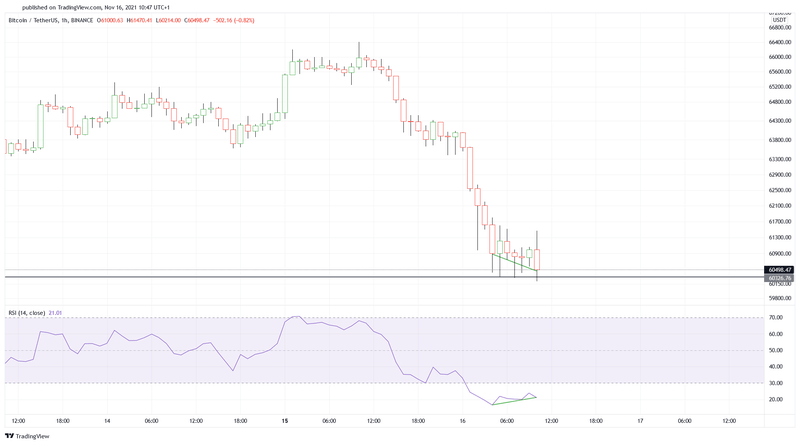Select the high value H61470.41
Screen dimensions: 800x444
[140, 20]
